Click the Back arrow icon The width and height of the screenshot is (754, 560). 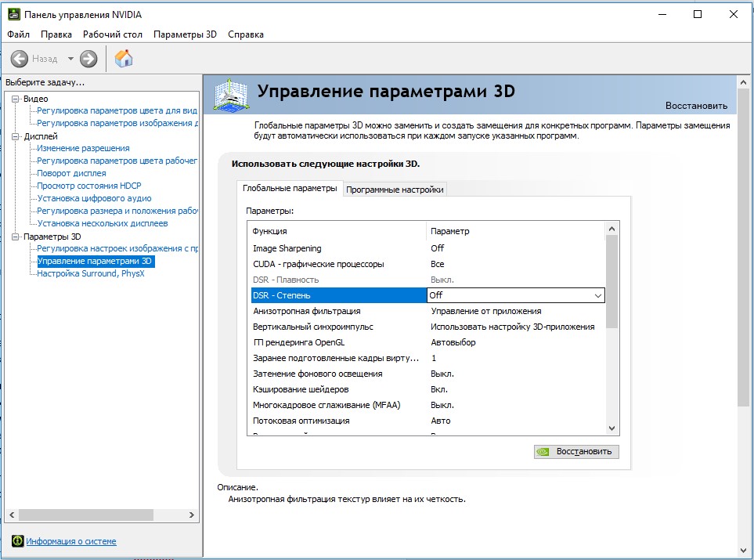point(20,59)
